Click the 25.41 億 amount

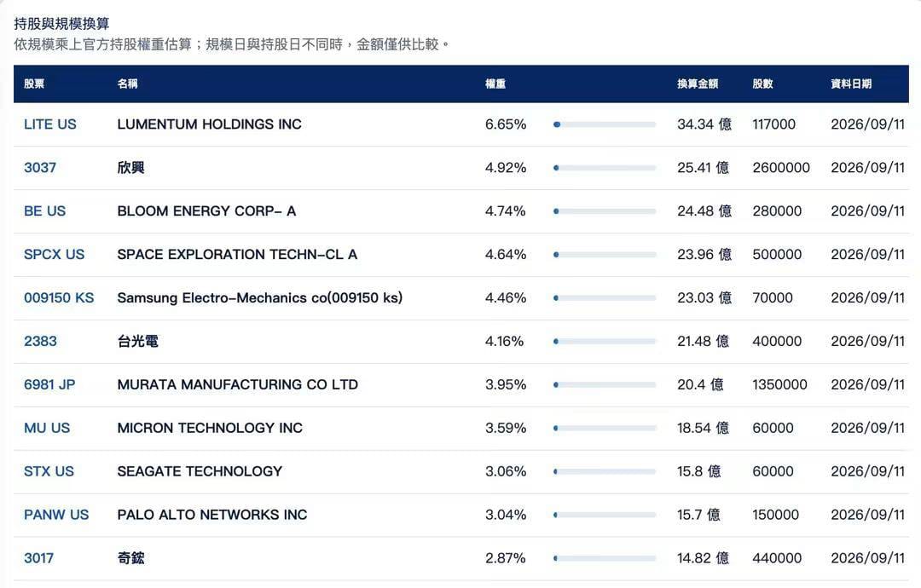(x=703, y=168)
